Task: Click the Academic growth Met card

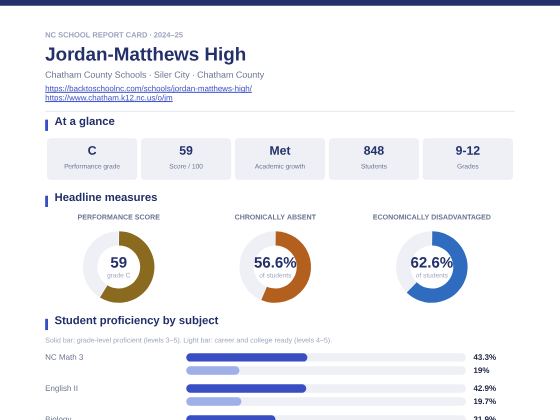Action: click(x=280, y=159)
